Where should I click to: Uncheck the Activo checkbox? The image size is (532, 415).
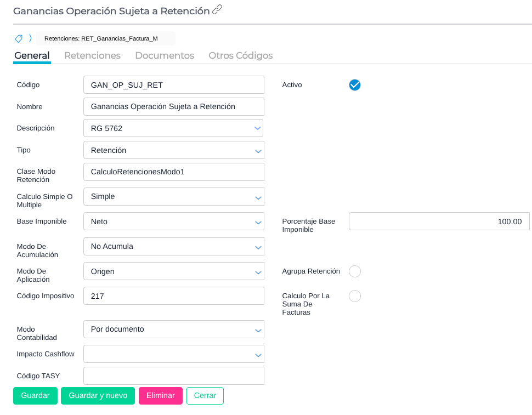355,85
